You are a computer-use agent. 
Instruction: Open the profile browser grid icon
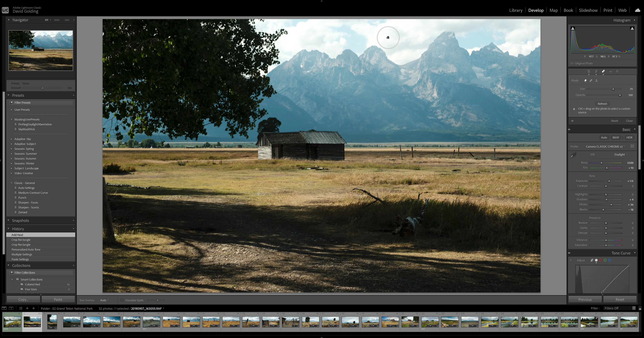click(632, 146)
